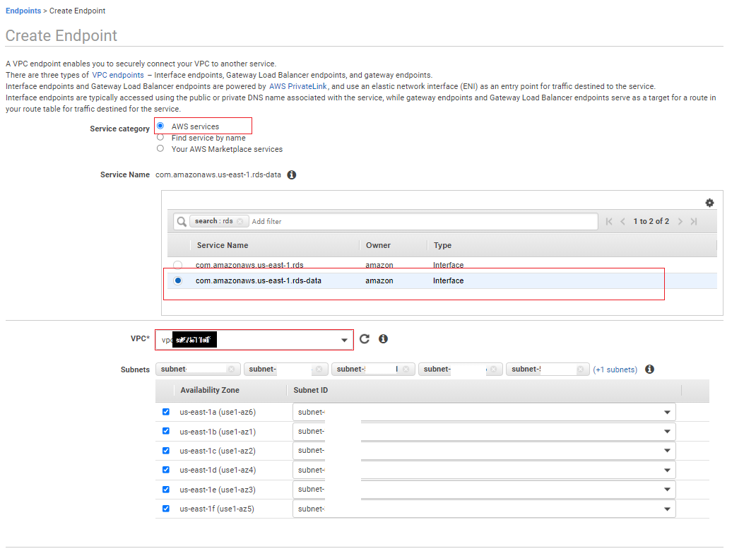Click the Subnets info icon

click(650, 369)
